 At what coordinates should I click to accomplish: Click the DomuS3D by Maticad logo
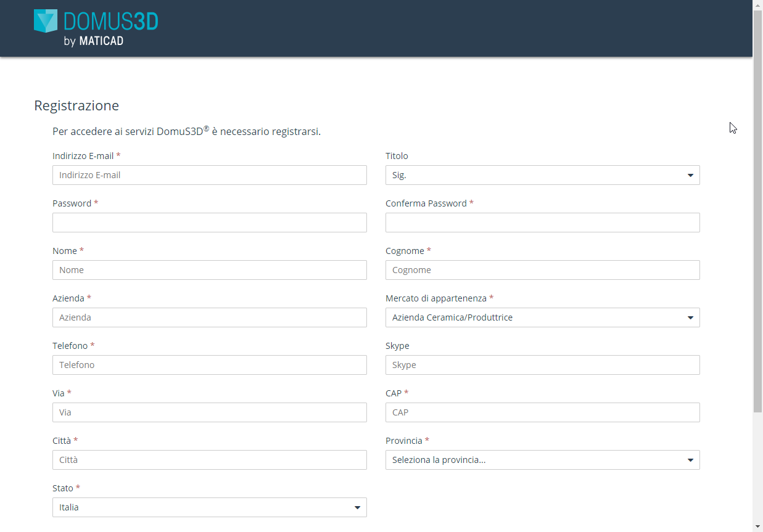tap(96, 28)
